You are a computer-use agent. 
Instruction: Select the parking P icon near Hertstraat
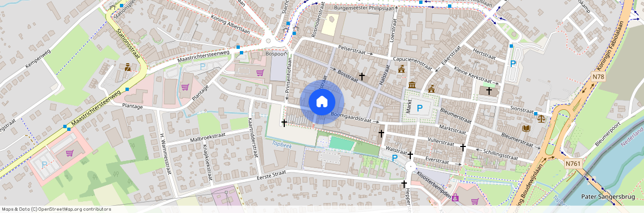[x=512, y=64]
